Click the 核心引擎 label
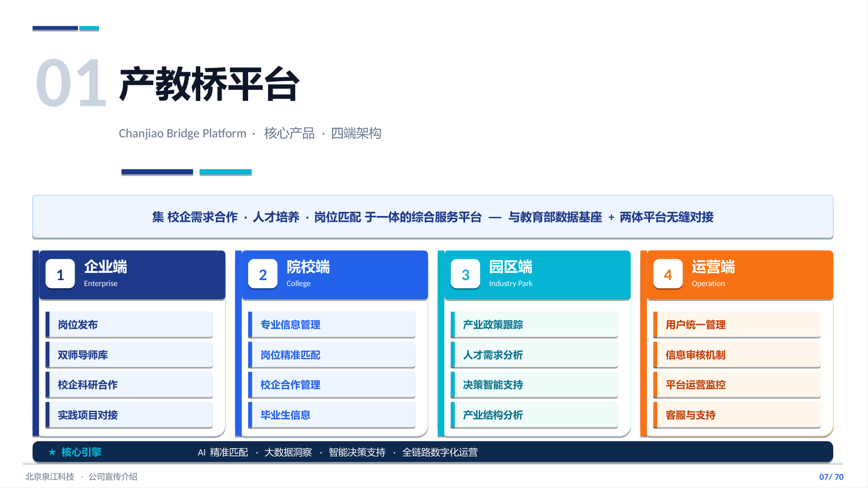Viewport: 868px width, 488px height. click(x=81, y=452)
